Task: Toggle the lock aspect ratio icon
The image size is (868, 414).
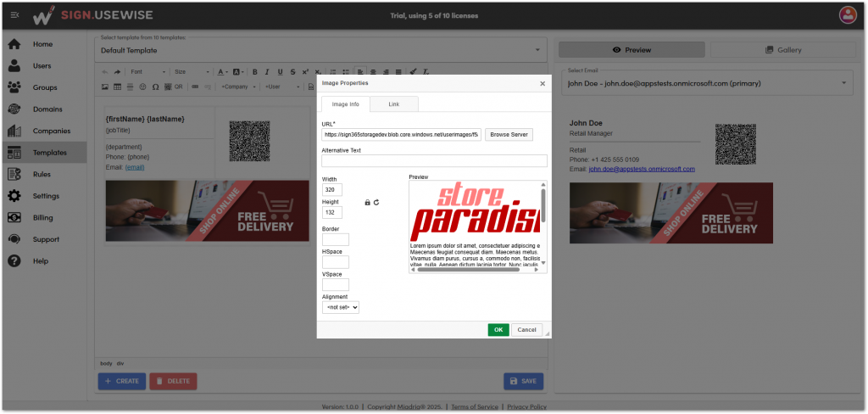Action: click(x=367, y=203)
